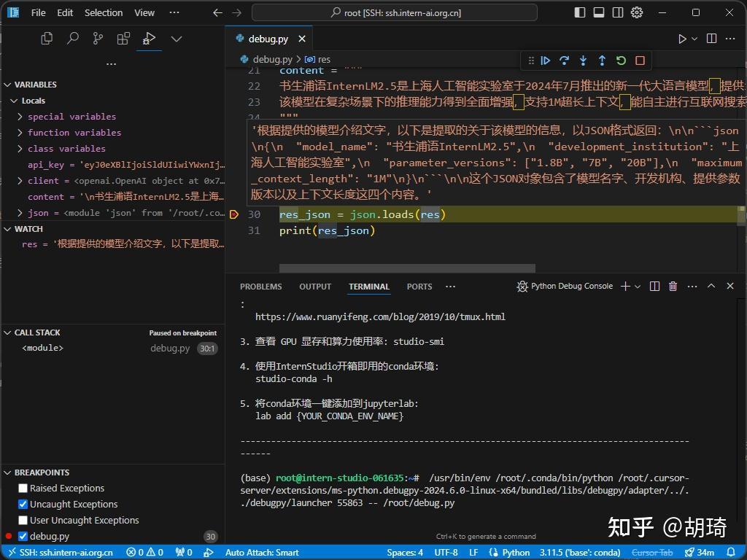
Task: Select the debug.py editor tab
Action: pyautogui.click(x=268, y=39)
